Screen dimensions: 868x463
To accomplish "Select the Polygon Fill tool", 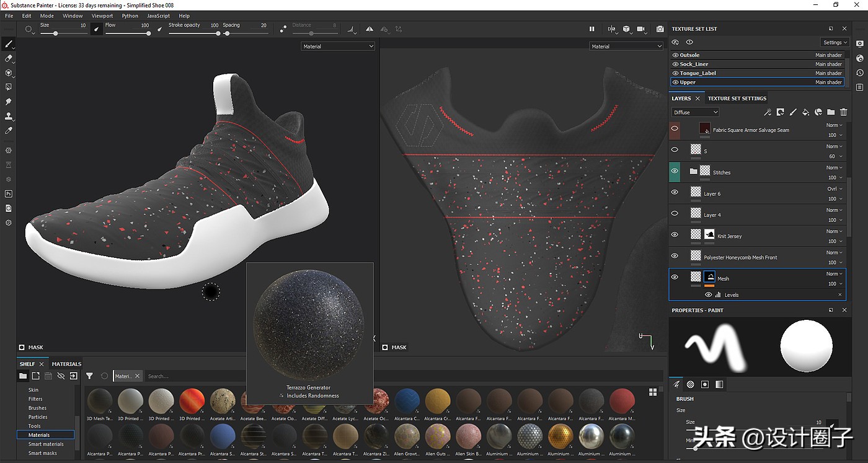I will [x=9, y=87].
